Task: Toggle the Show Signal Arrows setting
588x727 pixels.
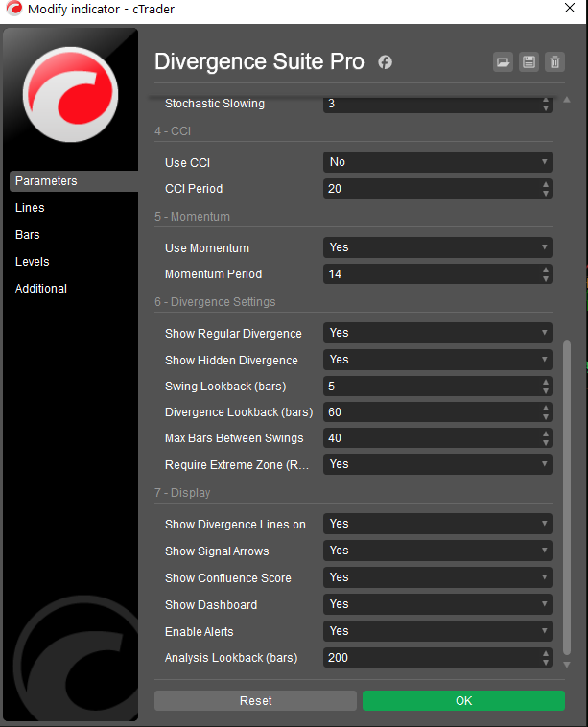Action: pos(437,551)
